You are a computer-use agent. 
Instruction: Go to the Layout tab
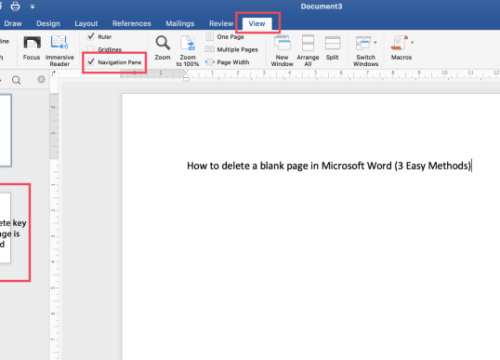[86, 23]
